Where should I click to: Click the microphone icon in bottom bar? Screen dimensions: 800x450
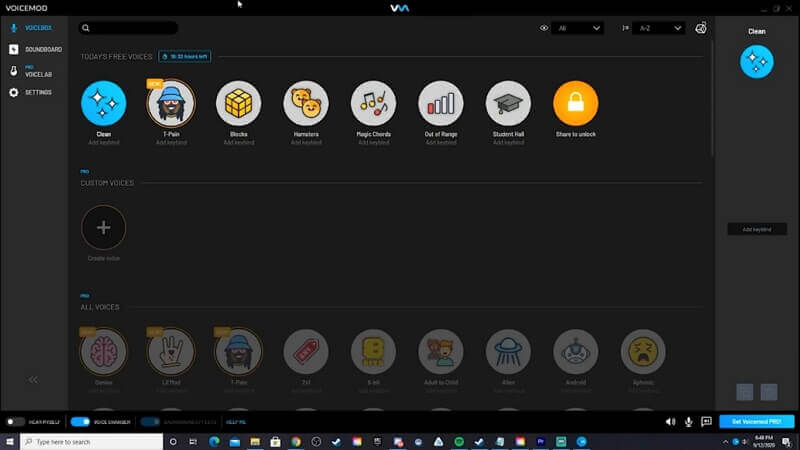point(688,421)
